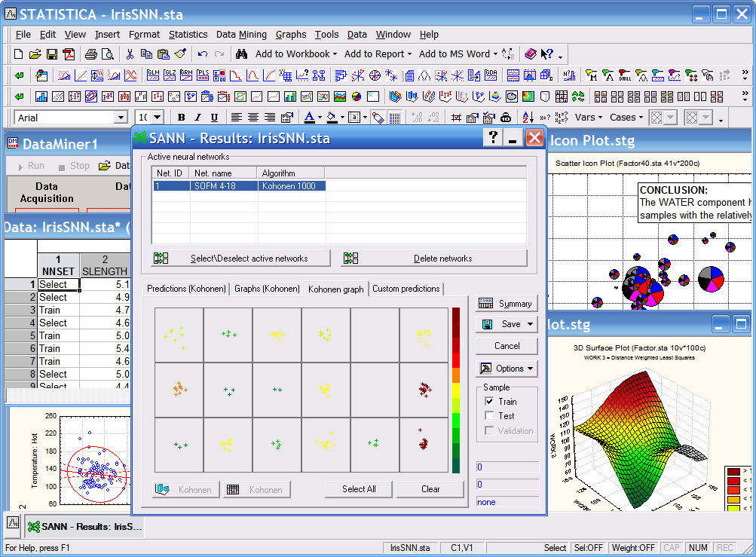Open a file with the folder icon
This screenshot has height=557, width=756.
pyautogui.click(x=35, y=54)
